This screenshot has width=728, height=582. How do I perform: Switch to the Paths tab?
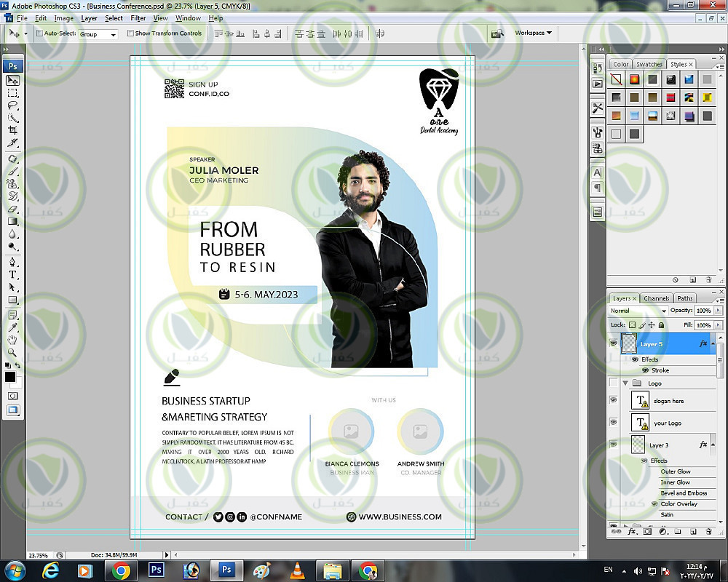684,298
